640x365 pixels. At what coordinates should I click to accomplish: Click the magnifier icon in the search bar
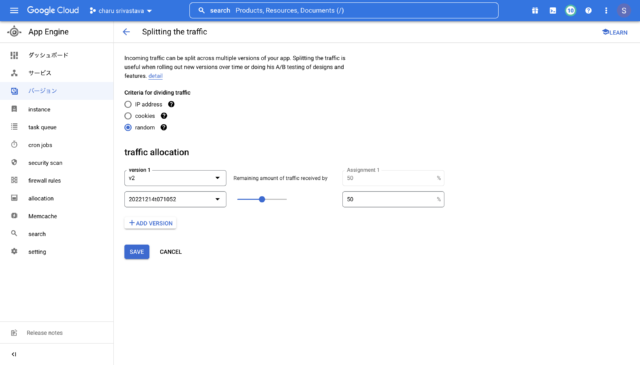[x=201, y=11]
